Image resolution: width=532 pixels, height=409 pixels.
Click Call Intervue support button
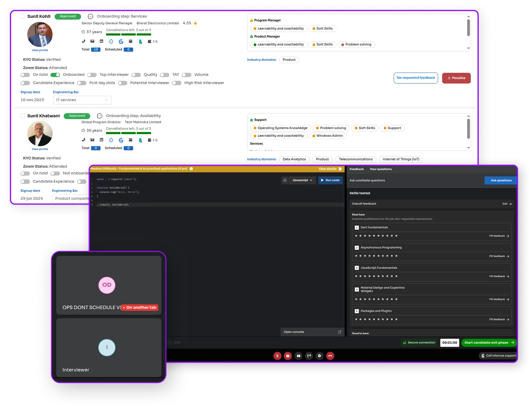point(498,356)
